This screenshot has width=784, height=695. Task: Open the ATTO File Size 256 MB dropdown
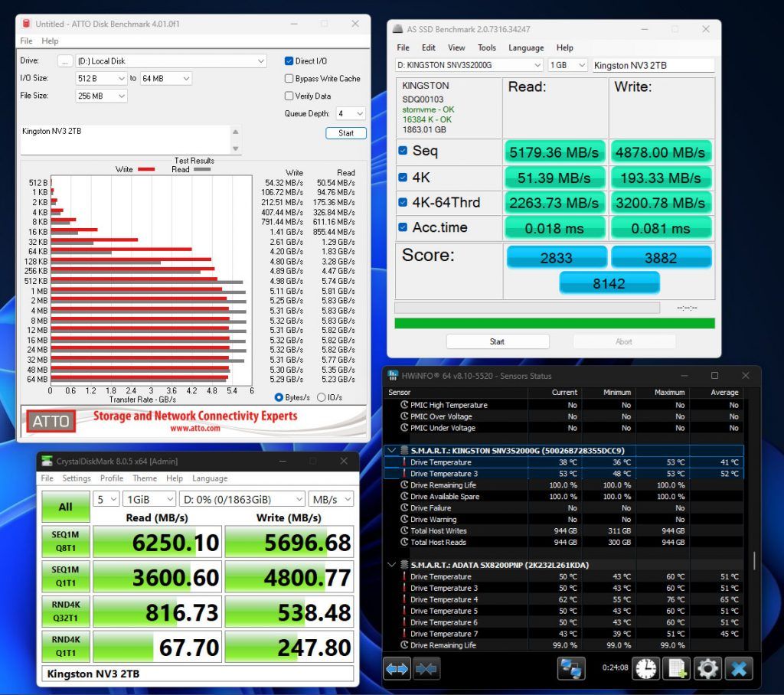point(102,96)
